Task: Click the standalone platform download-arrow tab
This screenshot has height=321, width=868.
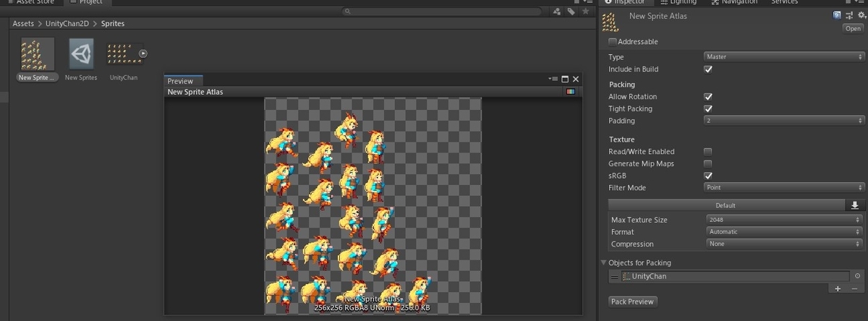Action: click(x=854, y=205)
